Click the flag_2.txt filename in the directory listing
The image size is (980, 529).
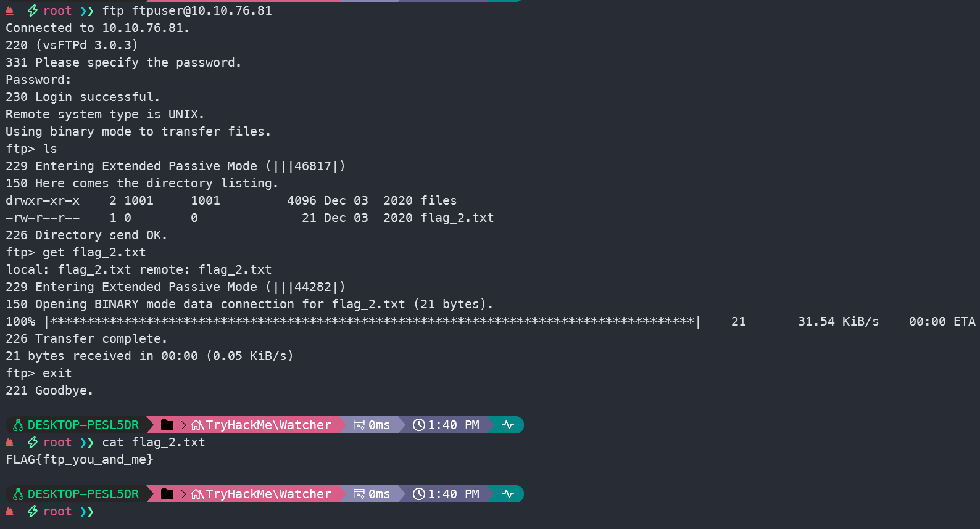(457, 218)
